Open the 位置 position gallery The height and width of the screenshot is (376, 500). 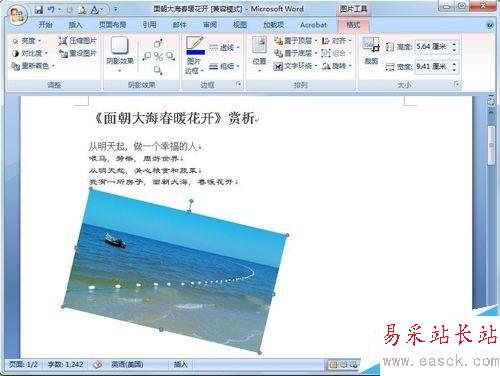pos(259,55)
